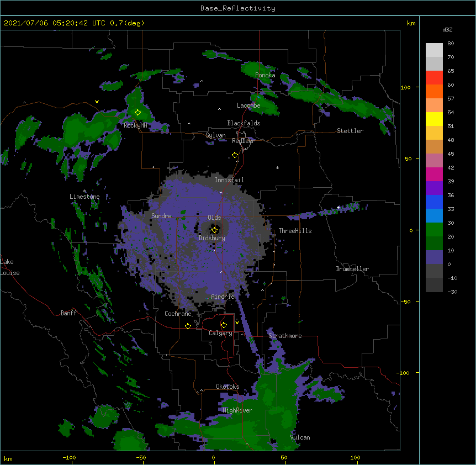Click the RedDeer city label

tap(243, 141)
